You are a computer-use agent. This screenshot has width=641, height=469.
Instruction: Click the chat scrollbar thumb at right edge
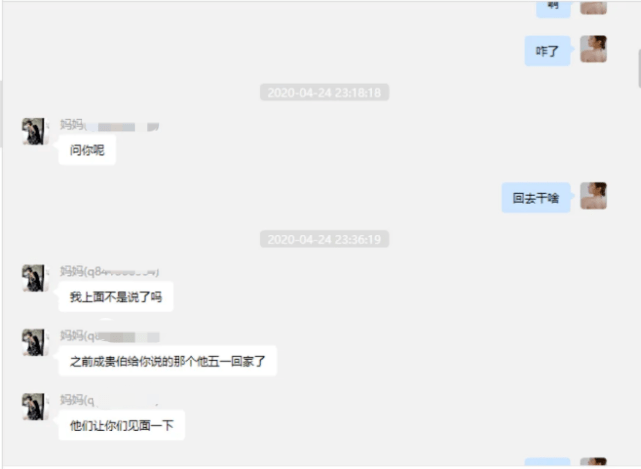[x=639, y=69]
